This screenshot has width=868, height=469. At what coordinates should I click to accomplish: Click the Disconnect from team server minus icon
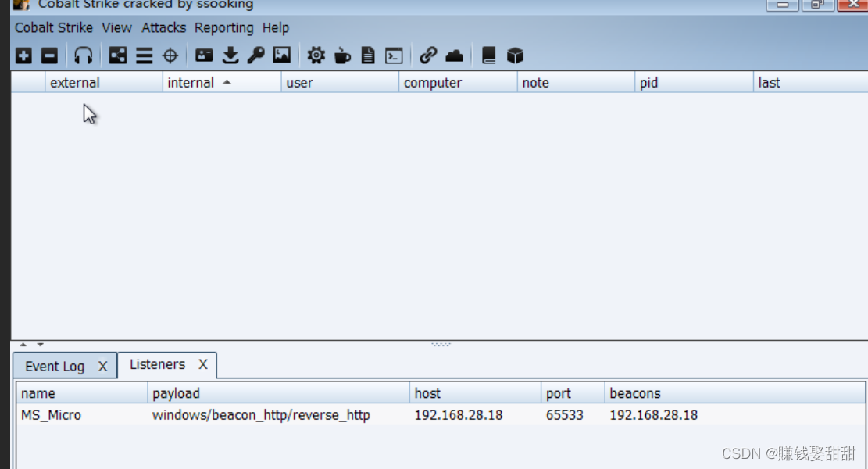tap(49, 55)
